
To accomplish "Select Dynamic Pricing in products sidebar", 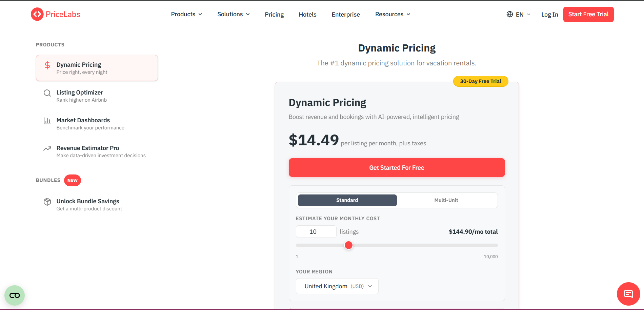I will pyautogui.click(x=97, y=68).
